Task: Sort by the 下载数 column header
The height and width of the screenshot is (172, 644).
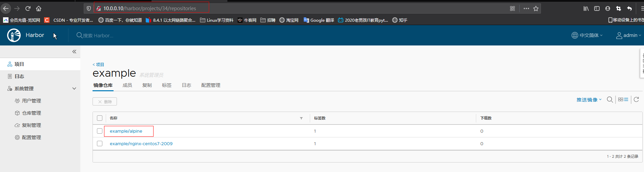Action: (x=486, y=118)
